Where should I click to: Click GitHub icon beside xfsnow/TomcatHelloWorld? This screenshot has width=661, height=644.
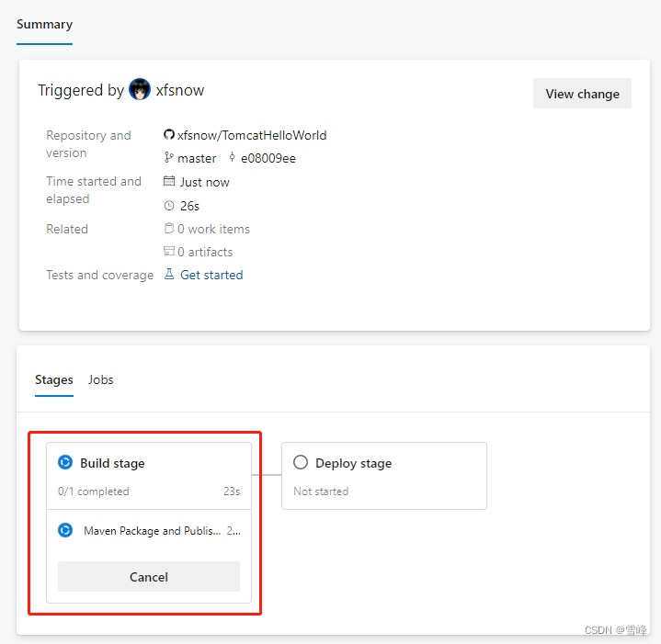coord(168,135)
